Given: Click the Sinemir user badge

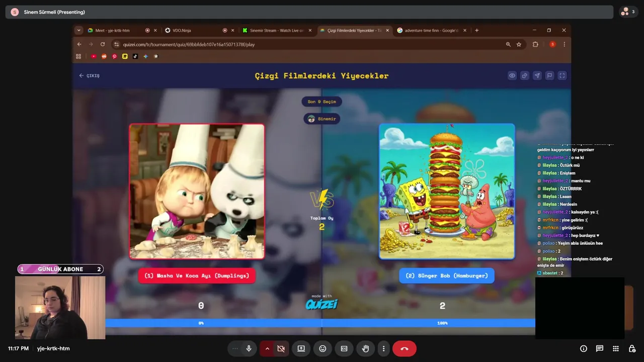Looking at the screenshot, I should [321, 119].
